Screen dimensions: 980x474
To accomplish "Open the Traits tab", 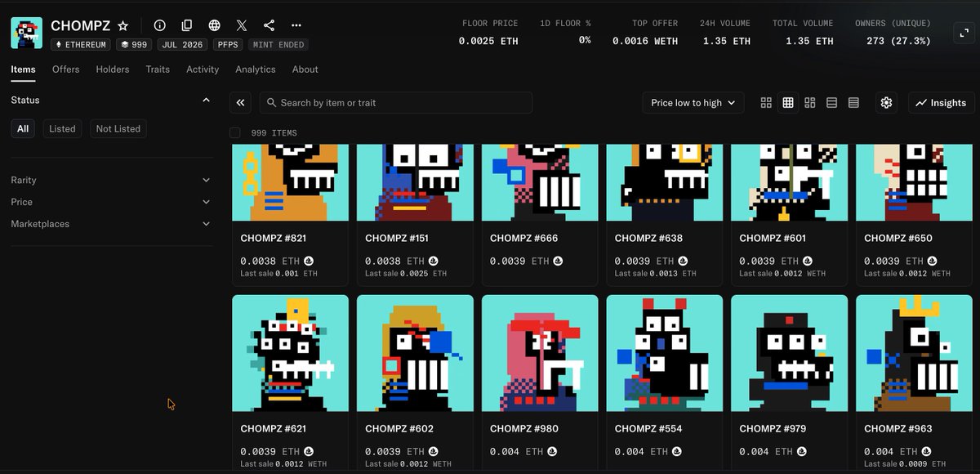I will (x=158, y=69).
